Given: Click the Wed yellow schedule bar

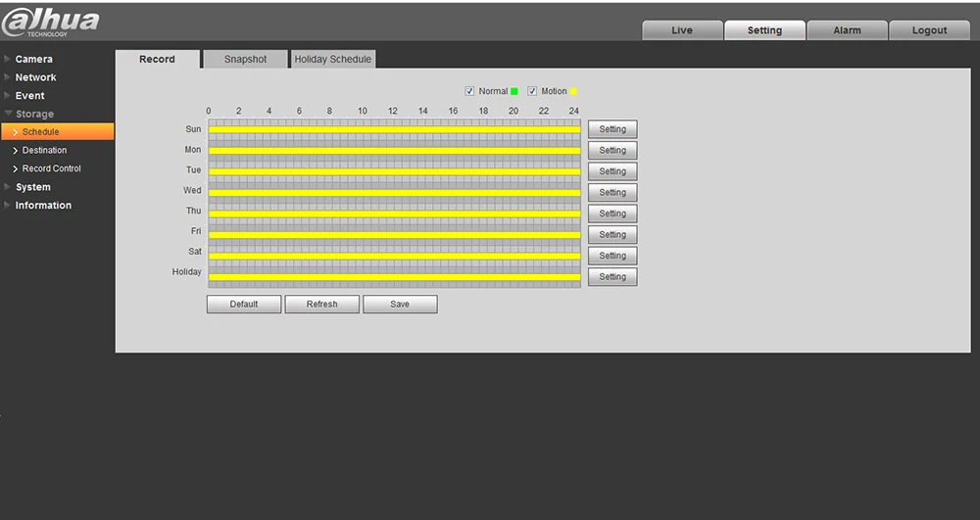Looking at the screenshot, I should 394,193.
